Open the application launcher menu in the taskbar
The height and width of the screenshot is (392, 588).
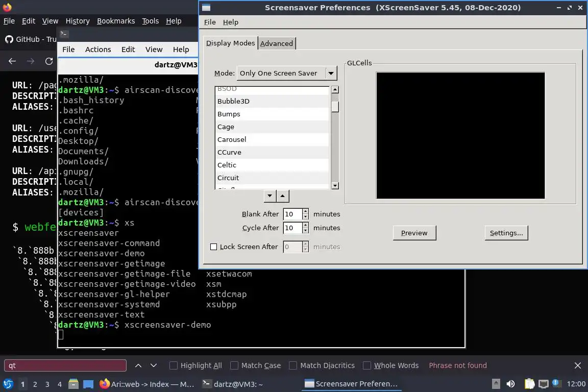8,384
